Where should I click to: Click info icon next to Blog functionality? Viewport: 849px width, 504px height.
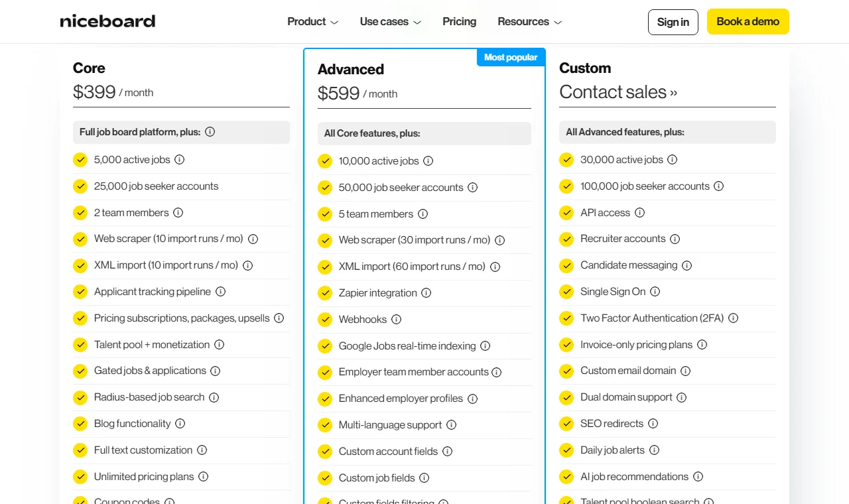click(x=180, y=424)
